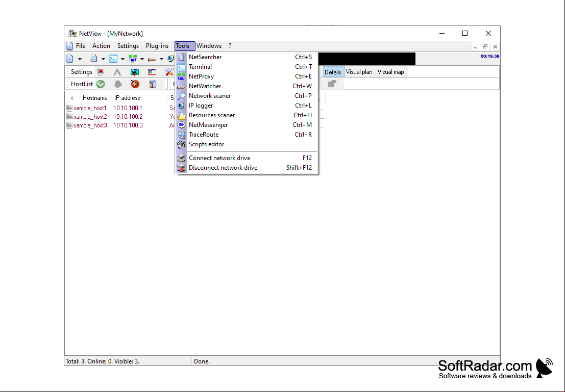Click the document icon in the menu bar
This screenshot has width=565, height=392.
click(69, 46)
